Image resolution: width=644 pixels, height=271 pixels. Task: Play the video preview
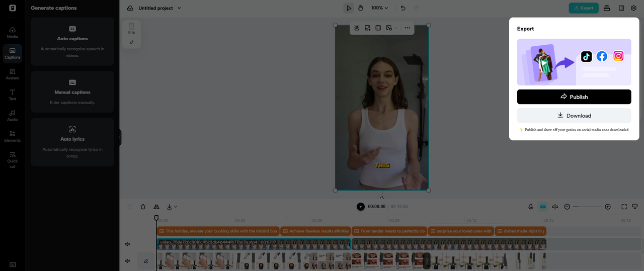tap(361, 207)
